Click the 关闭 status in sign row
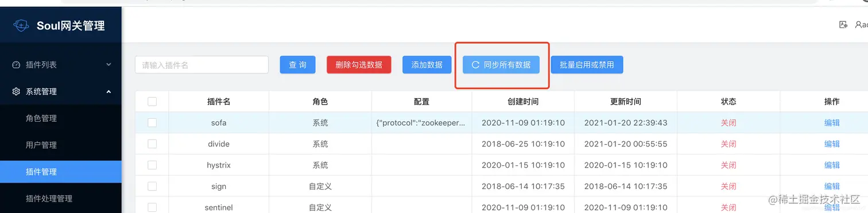 [728, 187]
